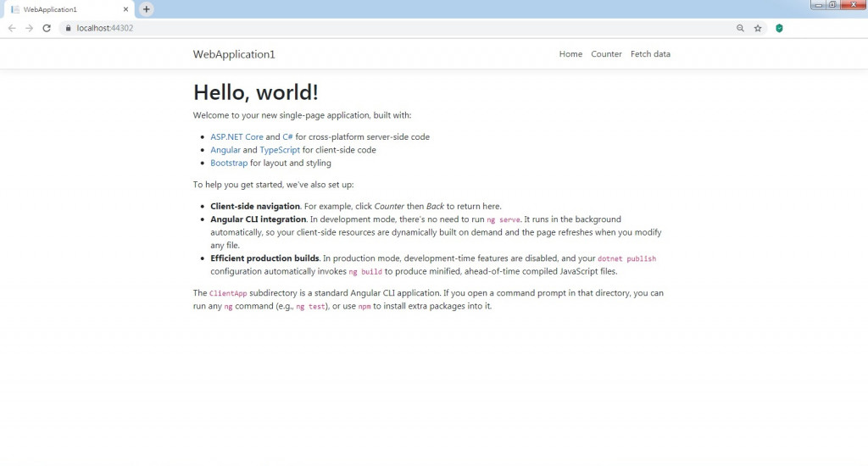
Task: Click the 'ng build' code text
Action: click(x=365, y=272)
